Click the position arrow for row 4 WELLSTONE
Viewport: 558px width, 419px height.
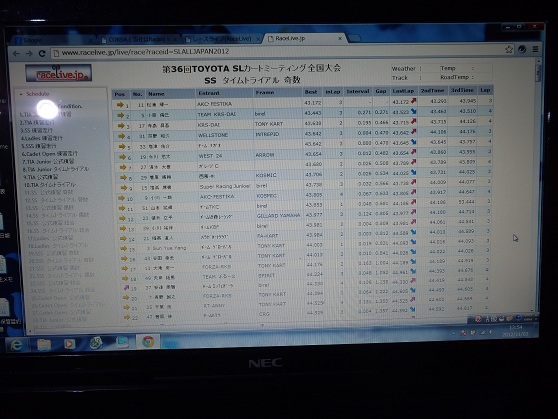[122, 136]
